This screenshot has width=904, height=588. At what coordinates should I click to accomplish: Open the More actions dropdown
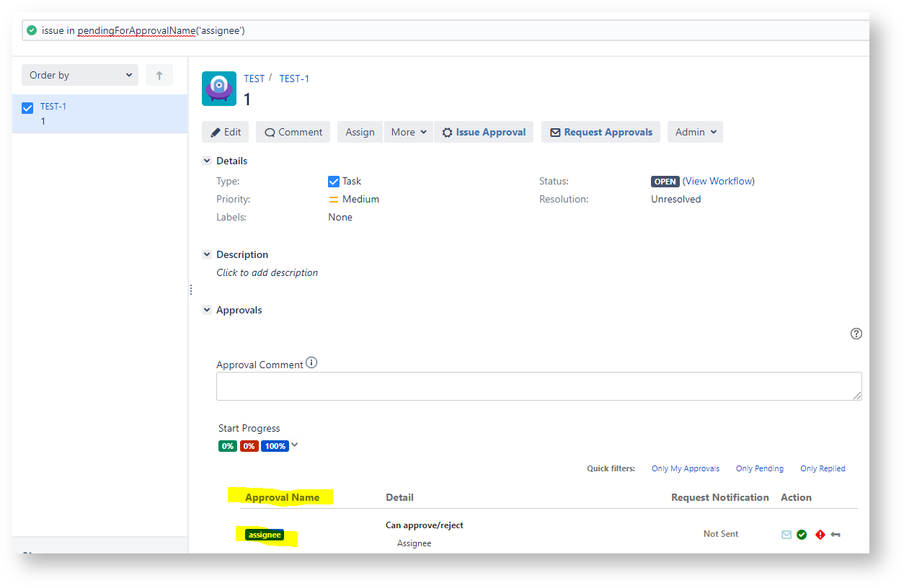coord(408,132)
